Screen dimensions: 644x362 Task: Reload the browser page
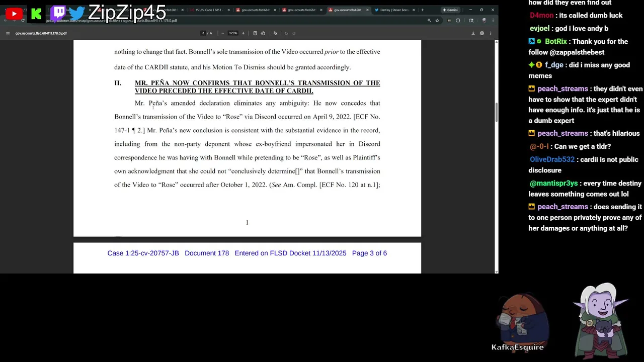[x=23, y=21]
